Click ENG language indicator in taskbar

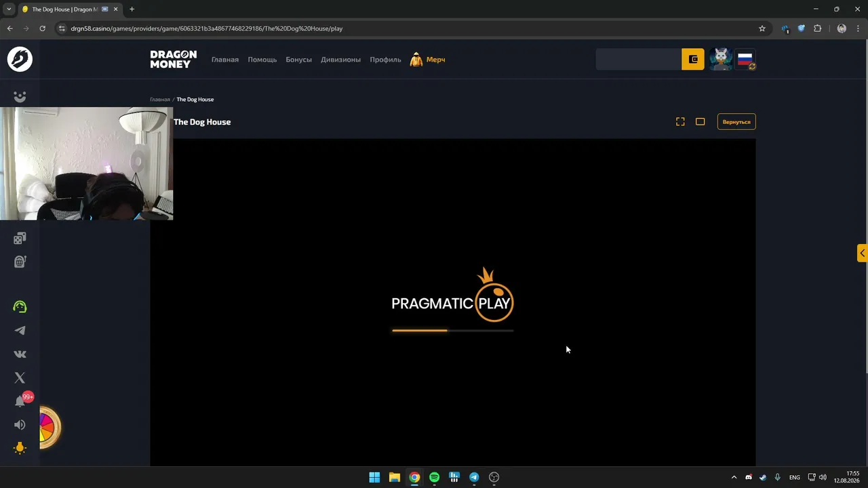795,477
